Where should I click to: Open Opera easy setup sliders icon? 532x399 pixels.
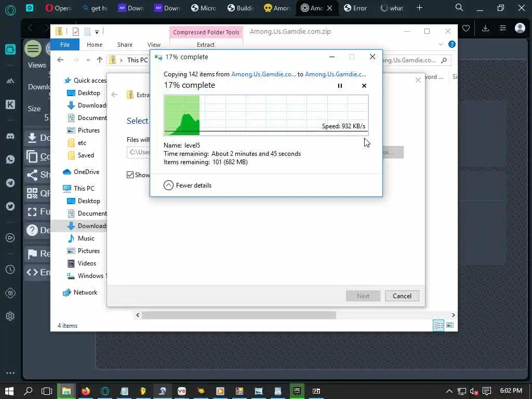(x=503, y=28)
